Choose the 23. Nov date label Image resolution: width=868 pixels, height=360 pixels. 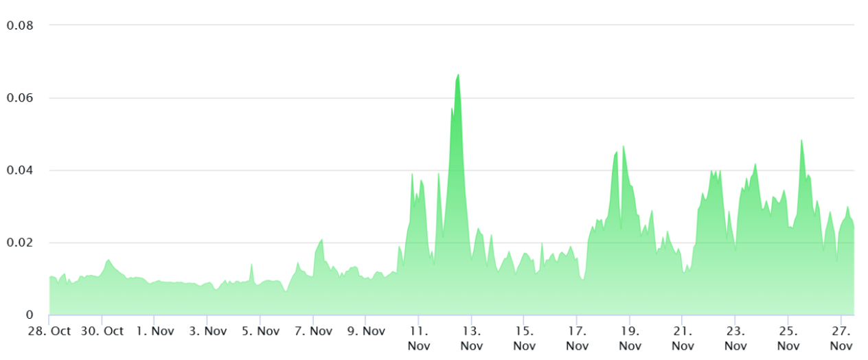pyautogui.click(x=735, y=338)
